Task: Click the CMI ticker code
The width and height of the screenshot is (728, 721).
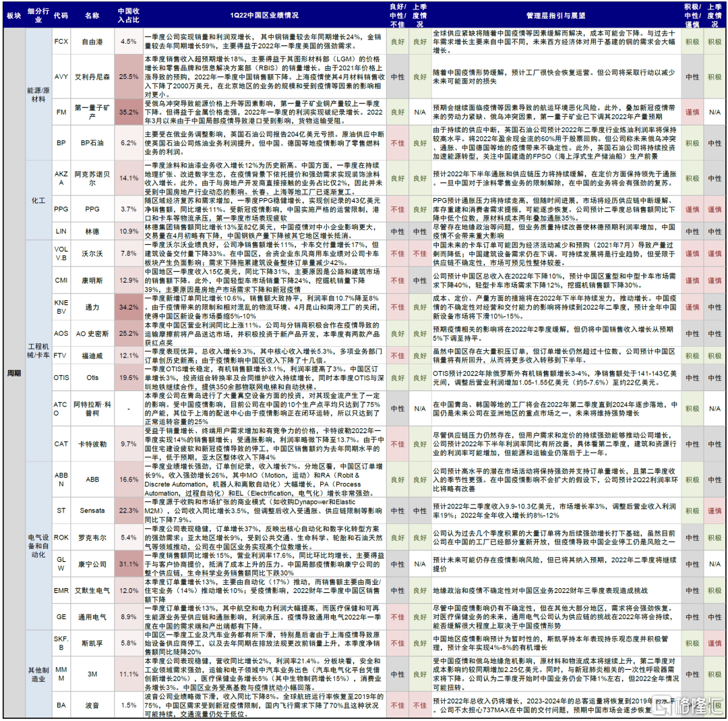Action: (61, 280)
